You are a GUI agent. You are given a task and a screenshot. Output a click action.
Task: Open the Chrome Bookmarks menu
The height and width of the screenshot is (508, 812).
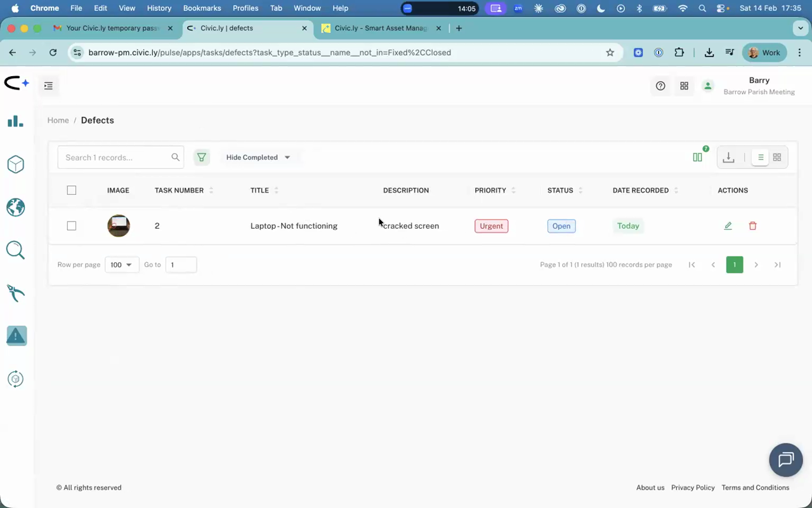pos(202,8)
